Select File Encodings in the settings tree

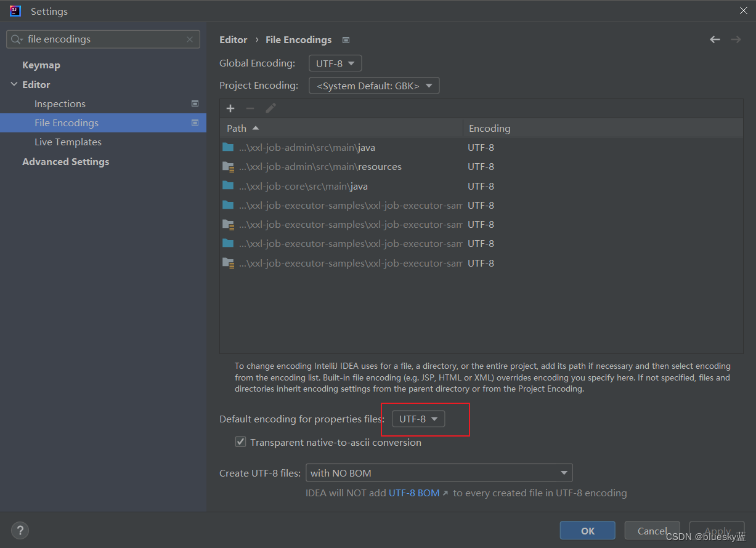pyautogui.click(x=104, y=123)
